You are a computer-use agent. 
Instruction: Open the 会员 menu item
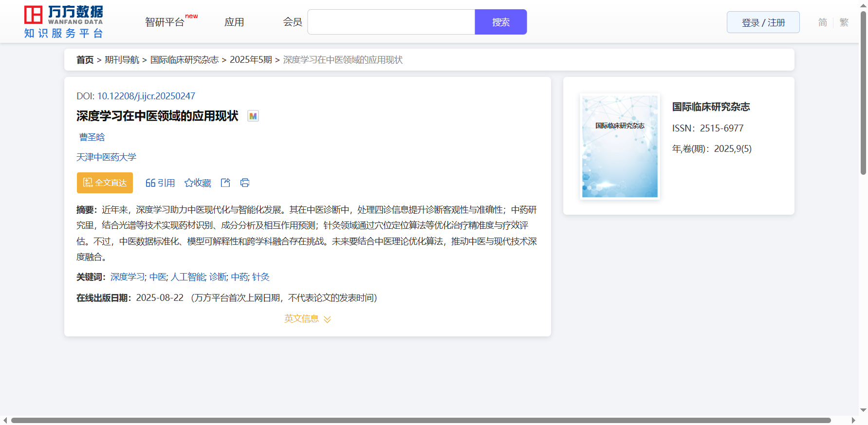pos(293,22)
